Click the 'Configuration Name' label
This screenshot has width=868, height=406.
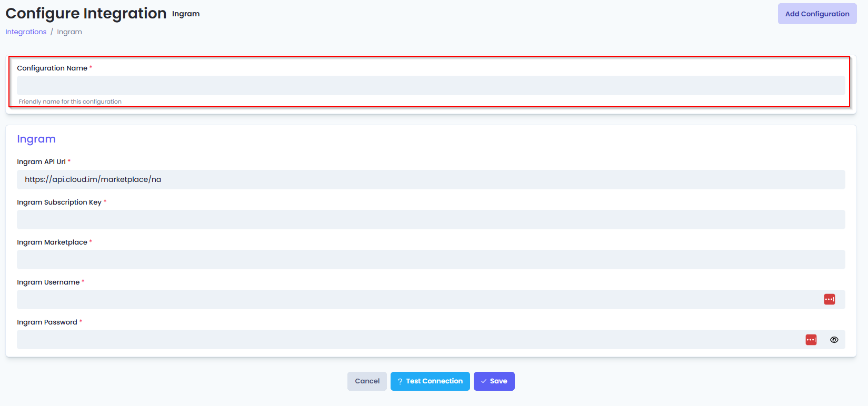point(52,68)
